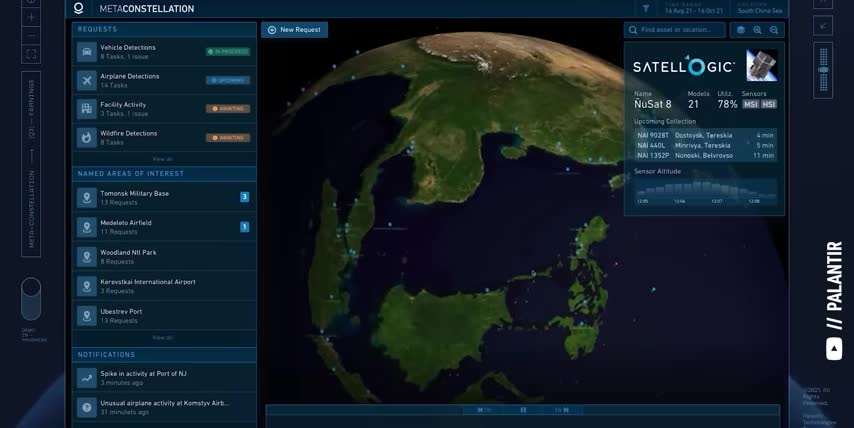Expand Named Areas of Interest View all
The height and width of the screenshot is (428, 854).
(162, 337)
